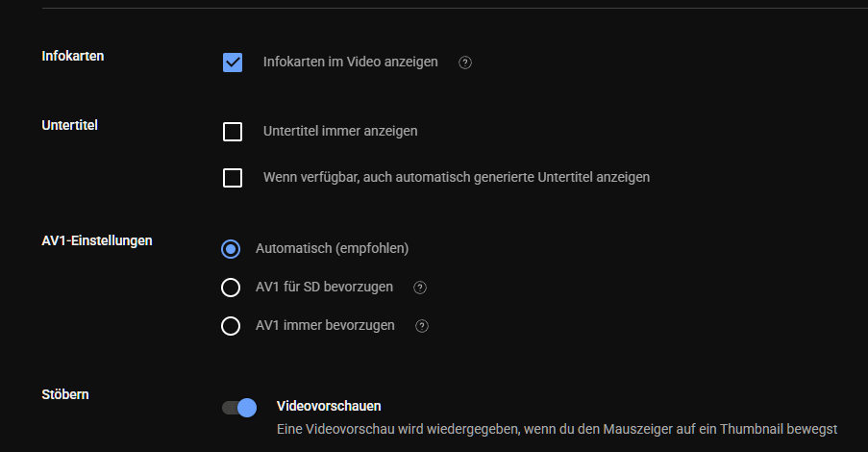Click help icon next to AV1 für SD bevorzugen

pyautogui.click(x=419, y=288)
